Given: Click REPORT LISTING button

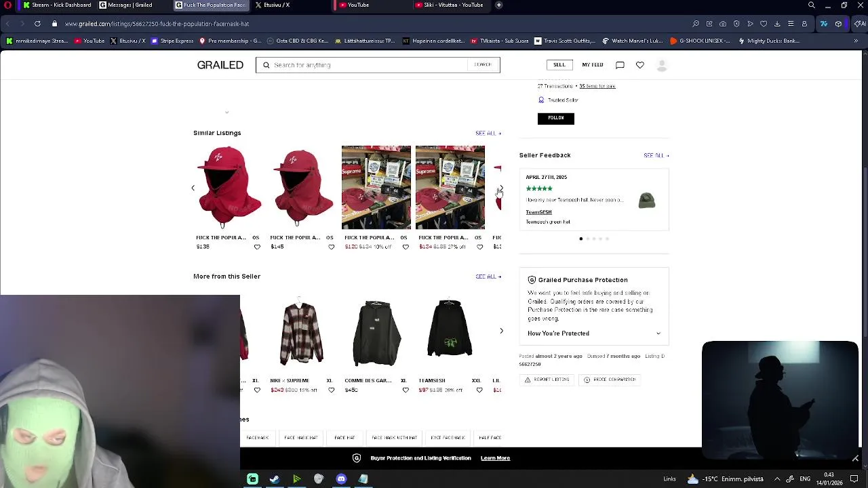Looking at the screenshot, I should (547, 380).
